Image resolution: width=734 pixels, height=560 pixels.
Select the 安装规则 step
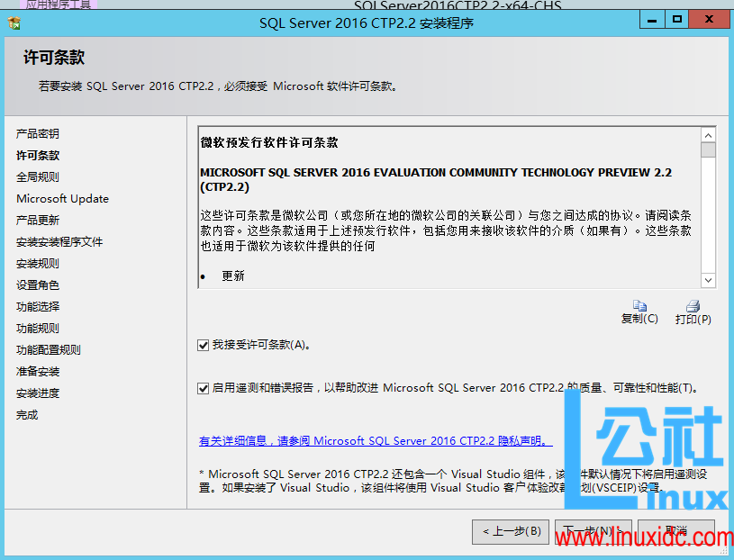pyautogui.click(x=38, y=263)
